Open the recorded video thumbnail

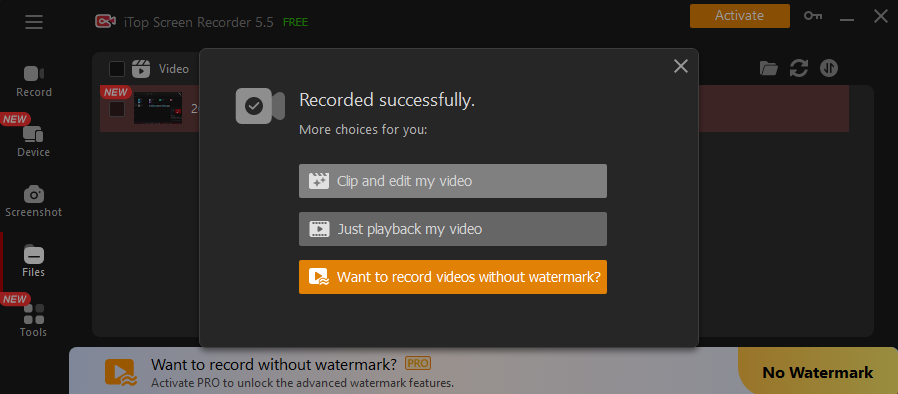[158, 108]
